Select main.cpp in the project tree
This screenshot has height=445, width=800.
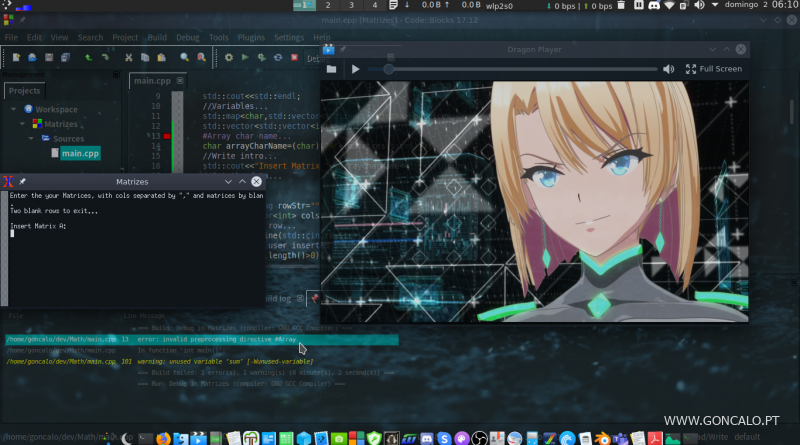click(x=78, y=153)
